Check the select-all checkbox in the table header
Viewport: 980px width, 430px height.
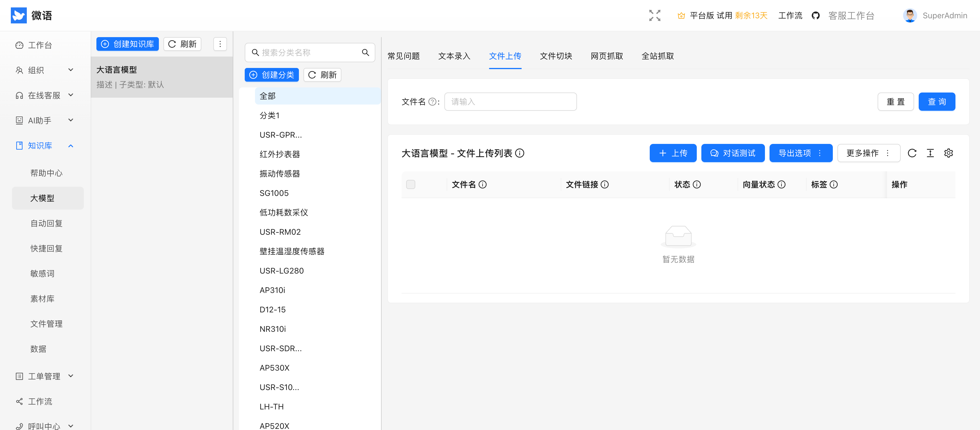(x=411, y=184)
